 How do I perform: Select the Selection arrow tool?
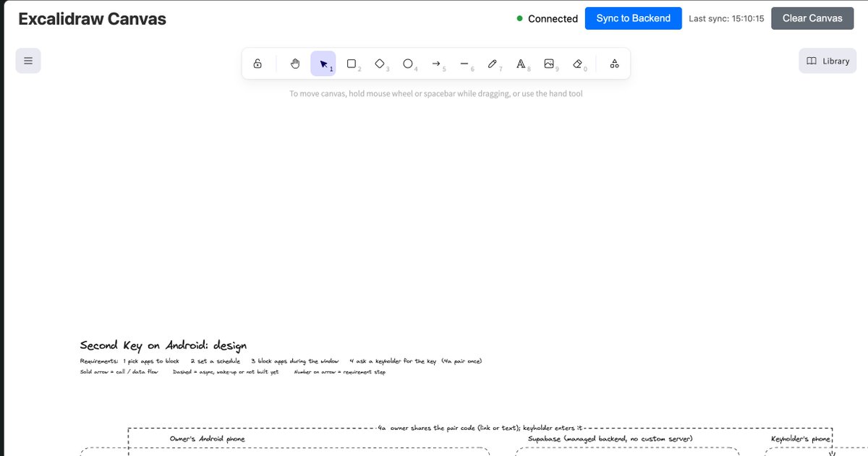(x=323, y=64)
